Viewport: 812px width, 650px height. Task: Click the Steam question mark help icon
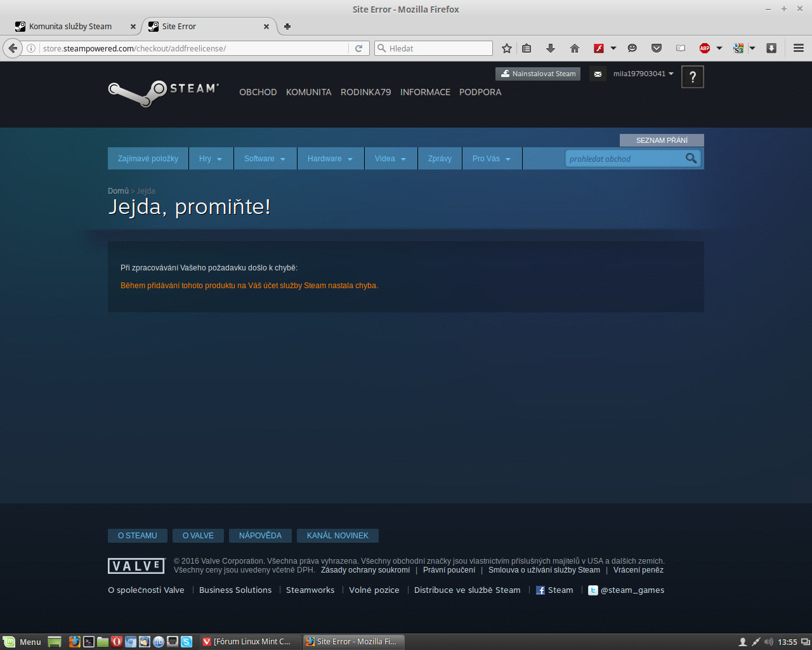click(x=692, y=77)
